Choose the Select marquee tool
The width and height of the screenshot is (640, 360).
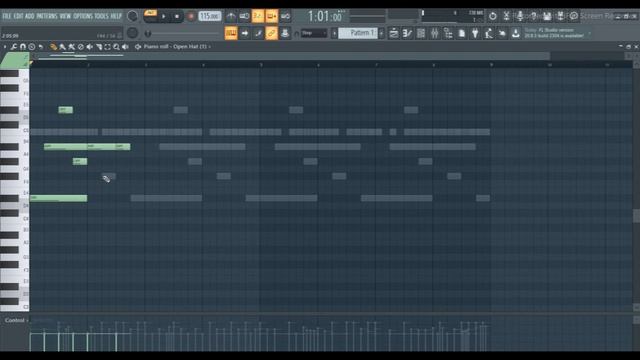[107, 47]
